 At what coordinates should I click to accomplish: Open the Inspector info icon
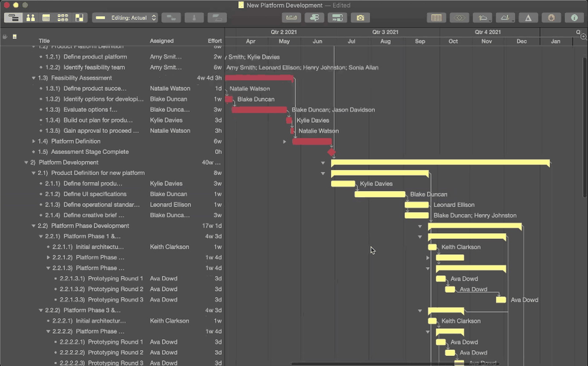pyautogui.click(x=574, y=18)
